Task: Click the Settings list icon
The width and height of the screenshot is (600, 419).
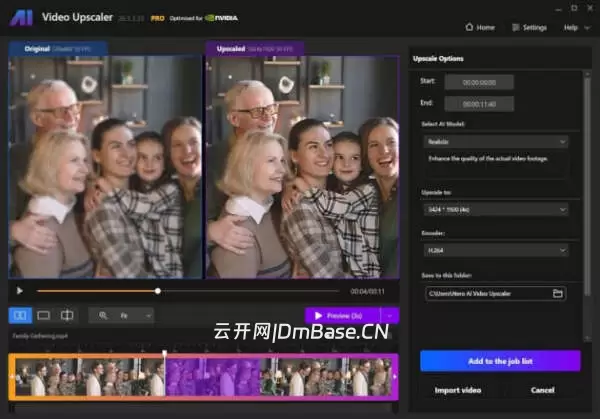Action: click(x=515, y=27)
